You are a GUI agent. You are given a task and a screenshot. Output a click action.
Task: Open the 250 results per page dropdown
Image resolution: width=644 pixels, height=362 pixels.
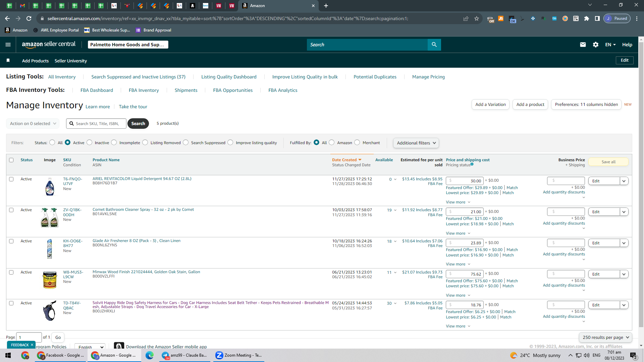click(605, 338)
